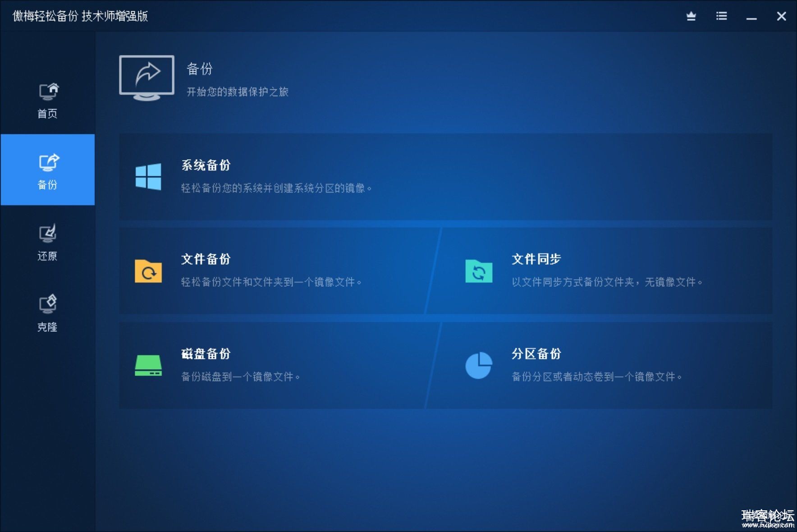
Task: Choose 分区备份 partition backup option
Action: pyautogui.click(x=600, y=365)
